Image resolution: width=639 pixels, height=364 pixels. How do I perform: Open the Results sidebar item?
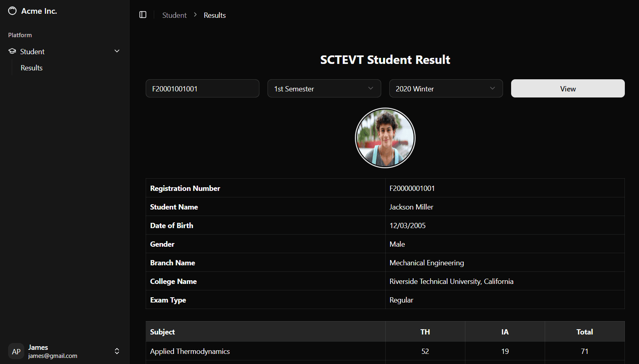click(x=32, y=68)
